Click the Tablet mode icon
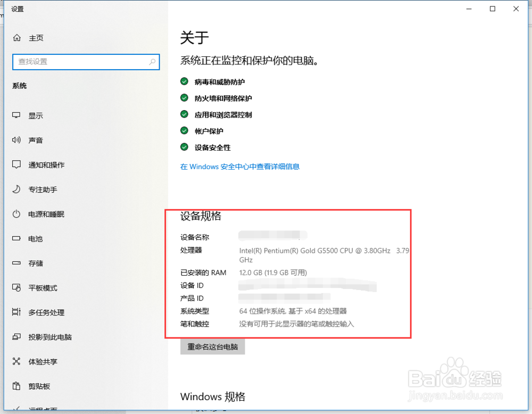The height and width of the screenshot is (414, 532). click(16, 288)
